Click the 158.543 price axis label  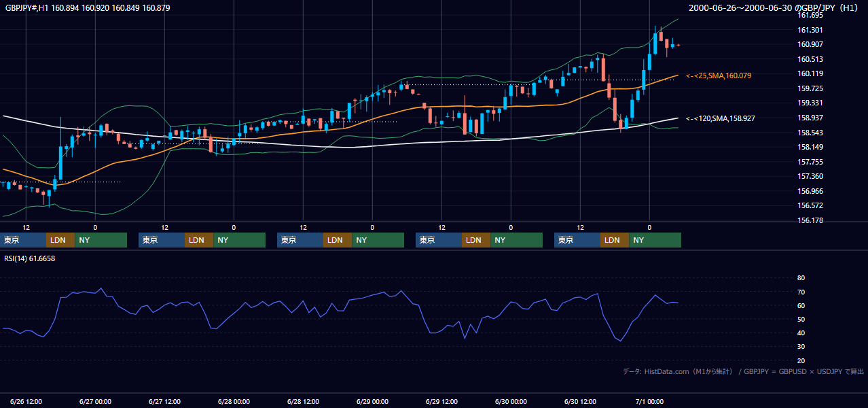(810, 133)
